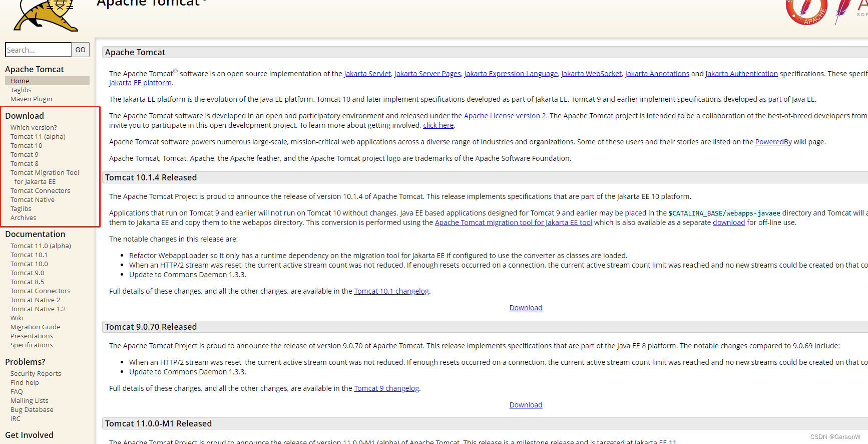Open the Apache License version 2 link
This screenshot has height=444, width=868.
point(505,115)
